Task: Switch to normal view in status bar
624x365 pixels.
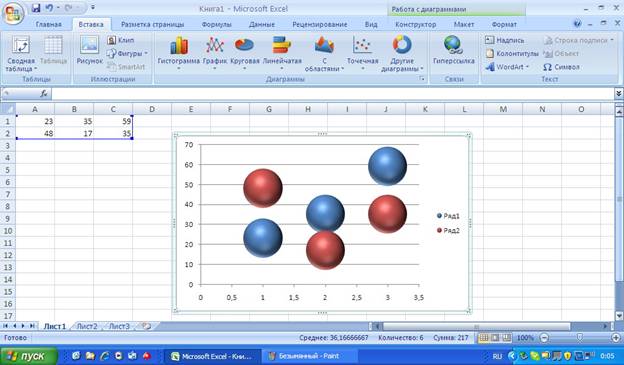Action: [x=484, y=338]
